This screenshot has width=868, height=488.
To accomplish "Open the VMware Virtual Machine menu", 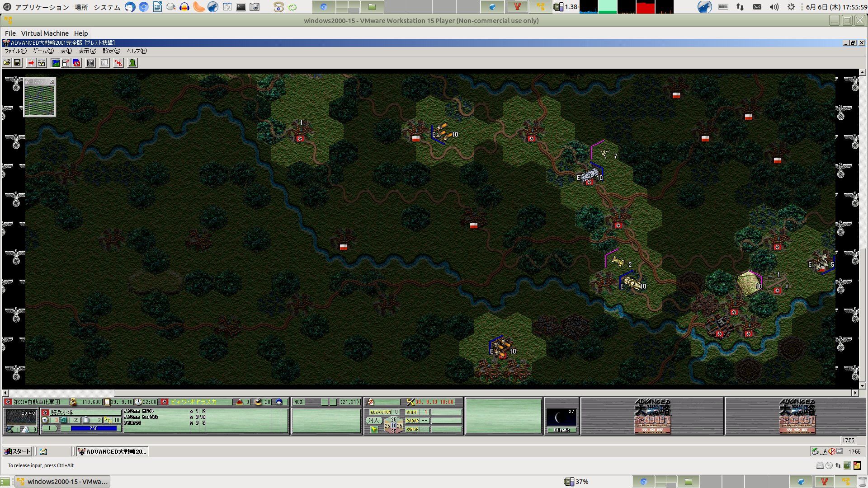I will (45, 33).
